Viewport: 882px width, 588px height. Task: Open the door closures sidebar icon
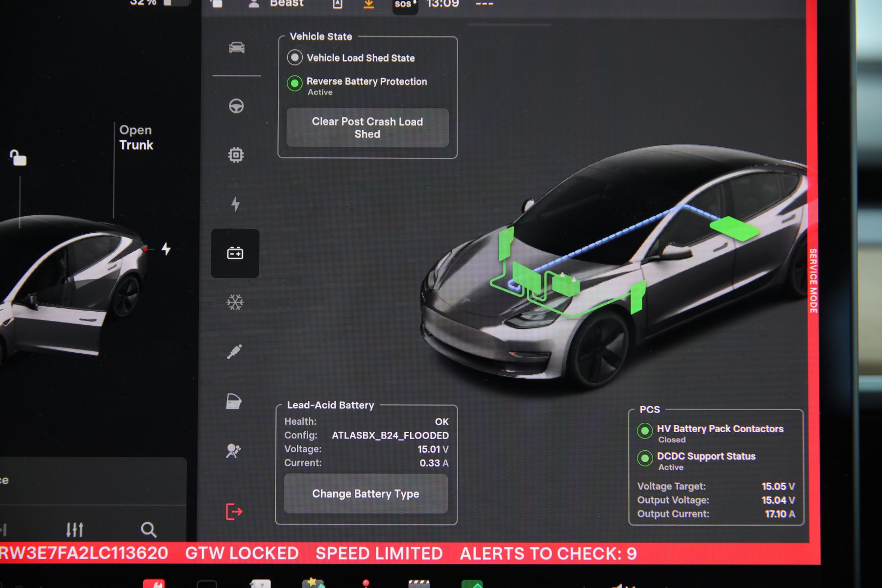point(234,401)
